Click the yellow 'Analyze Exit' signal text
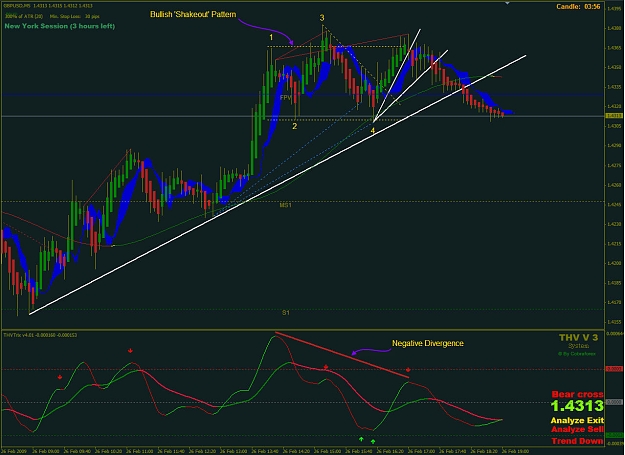Screen dimensions: 625x455 pos(577,421)
